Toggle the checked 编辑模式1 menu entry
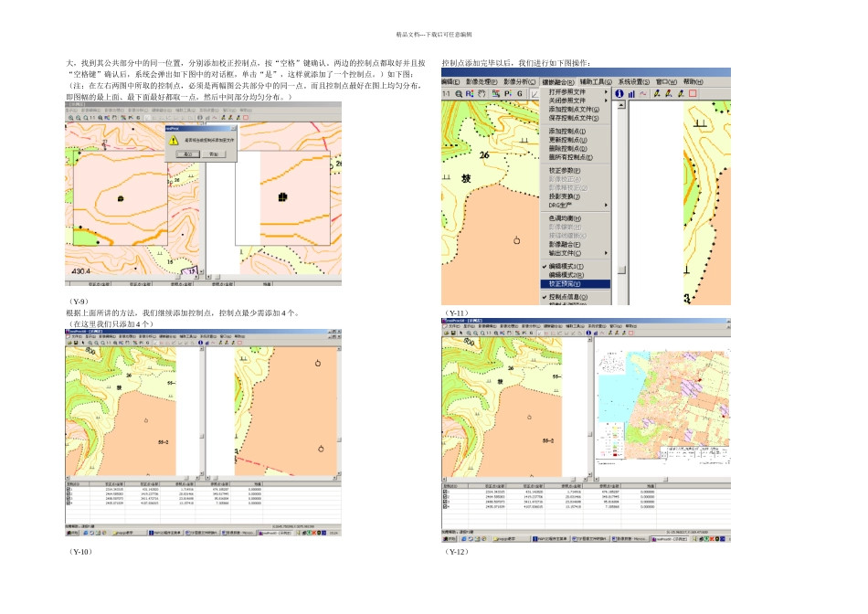Viewport: 868px width, 614px height. coord(573,266)
